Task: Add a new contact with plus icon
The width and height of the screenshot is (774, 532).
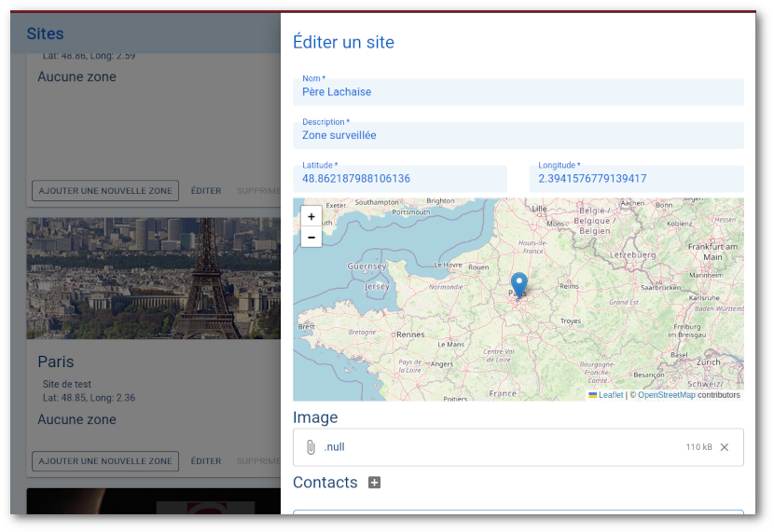Action: [374, 483]
